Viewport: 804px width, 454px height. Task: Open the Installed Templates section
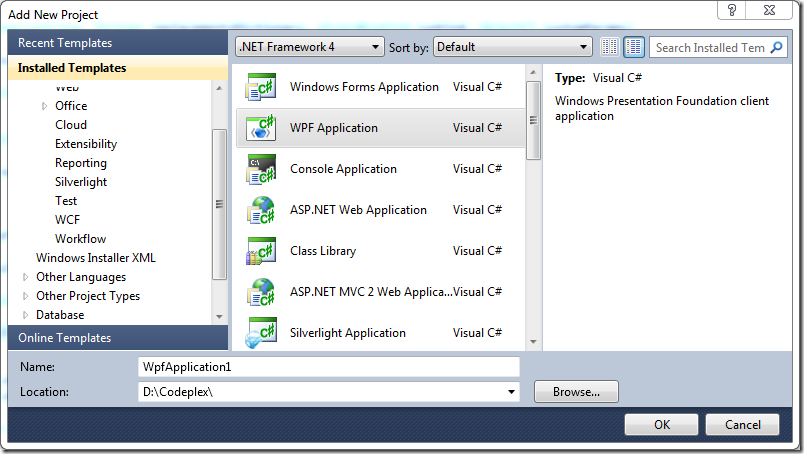click(x=118, y=68)
